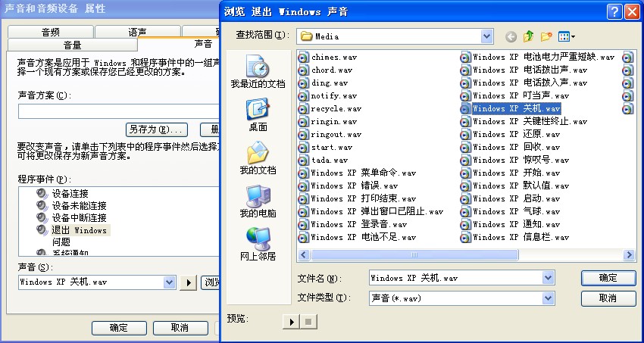Create a new folder icon
The image size is (644, 343).
(546, 37)
